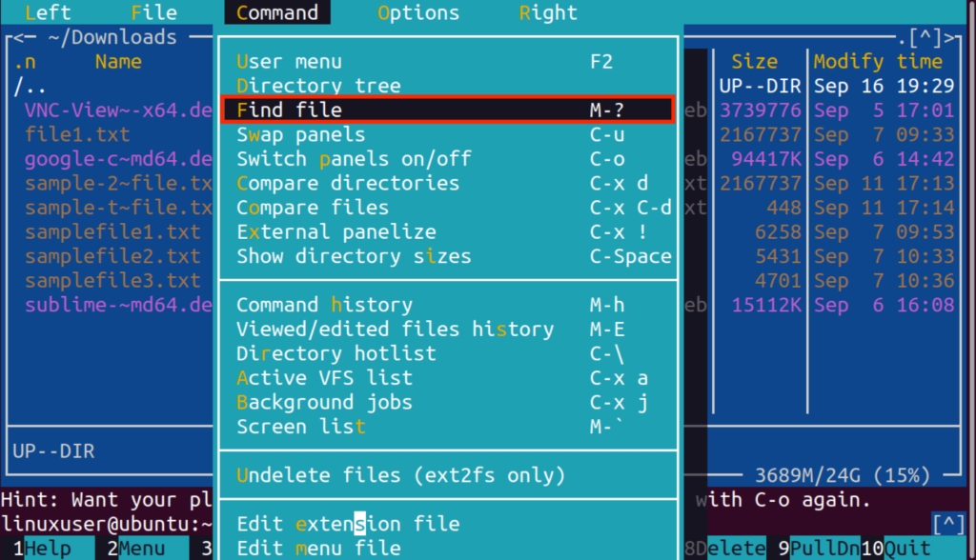
Task: Open the Right panel menu
Action: (x=548, y=12)
